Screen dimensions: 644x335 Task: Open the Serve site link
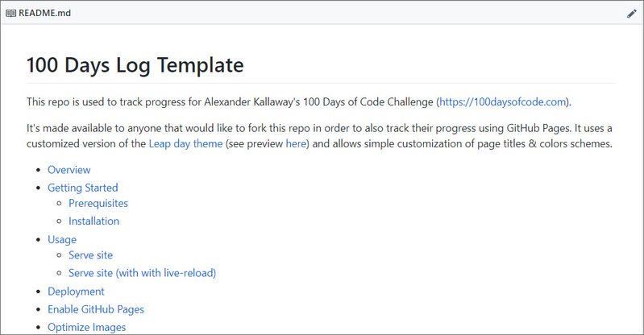(x=90, y=255)
